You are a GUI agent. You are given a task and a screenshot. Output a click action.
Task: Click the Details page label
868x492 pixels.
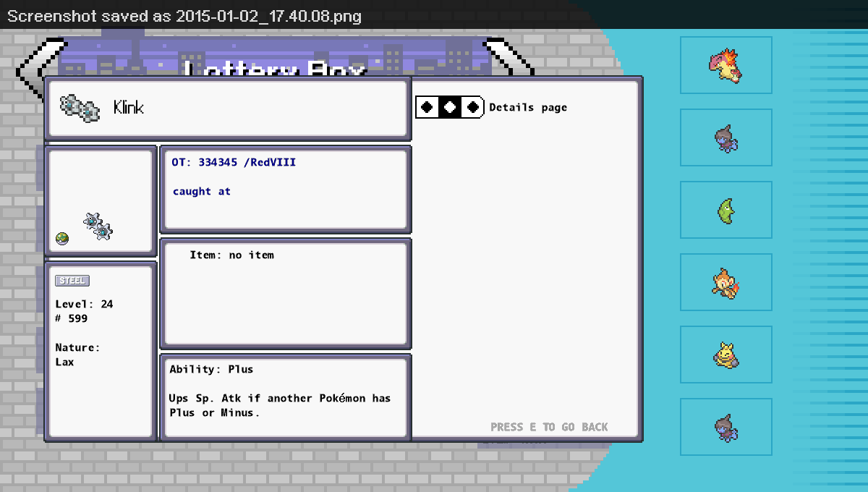[x=528, y=108]
